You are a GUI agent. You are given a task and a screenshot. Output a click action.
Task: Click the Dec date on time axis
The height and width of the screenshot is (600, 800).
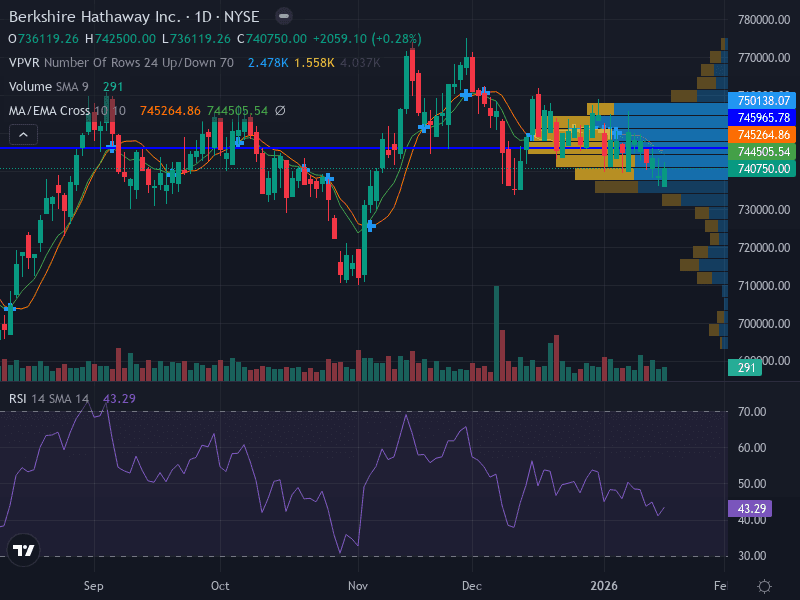click(x=472, y=586)
